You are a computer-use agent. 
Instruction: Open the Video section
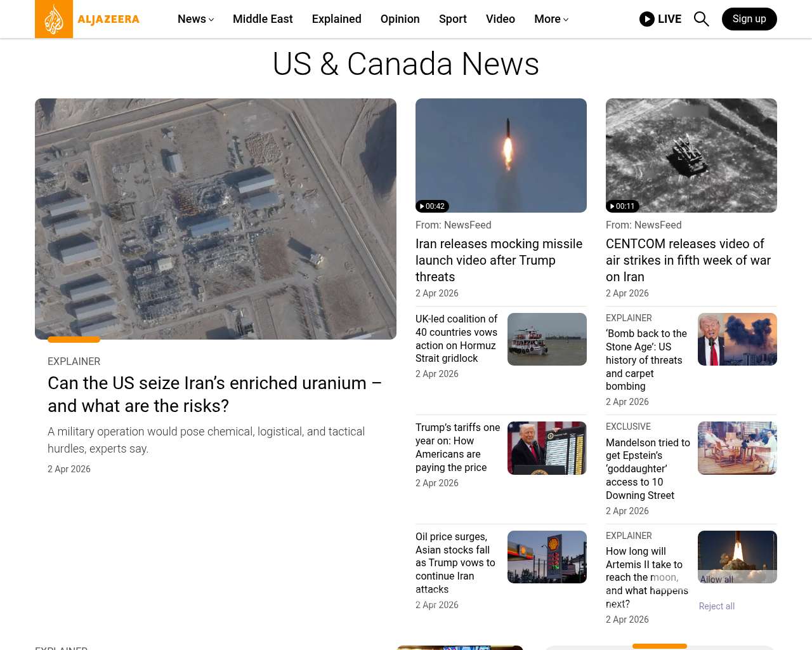(501, 19)
